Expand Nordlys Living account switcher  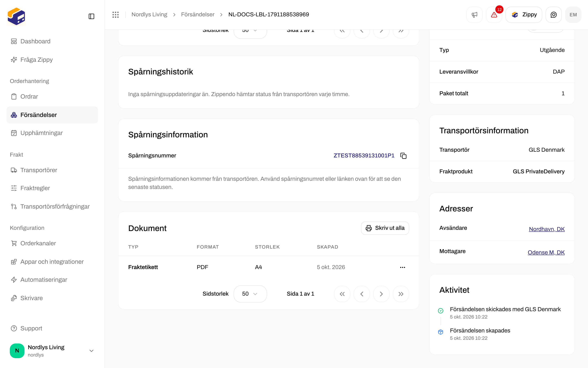coord(52,351)
